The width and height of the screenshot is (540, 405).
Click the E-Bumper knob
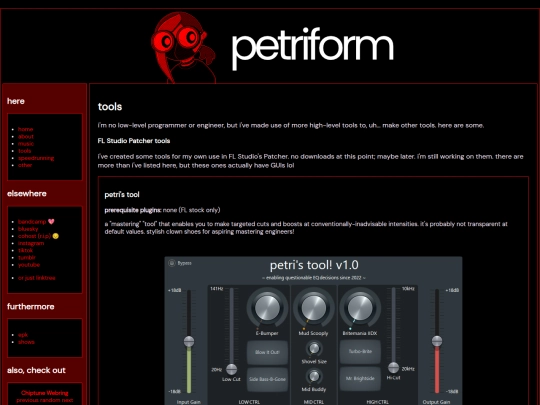point(267,308)
